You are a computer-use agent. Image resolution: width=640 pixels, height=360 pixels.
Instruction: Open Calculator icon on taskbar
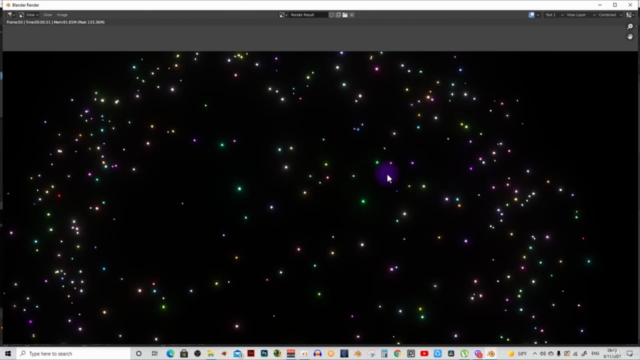pyautogui.click(x=384, y=353)
